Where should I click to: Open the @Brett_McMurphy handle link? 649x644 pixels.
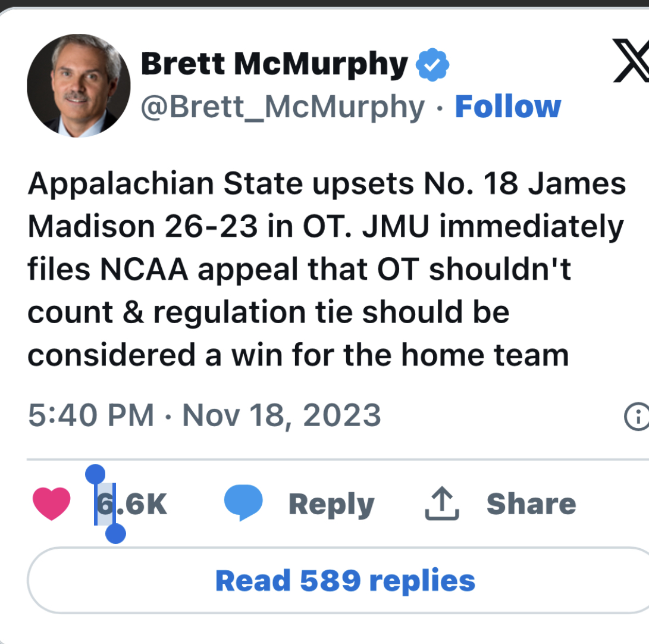[283, 107]
